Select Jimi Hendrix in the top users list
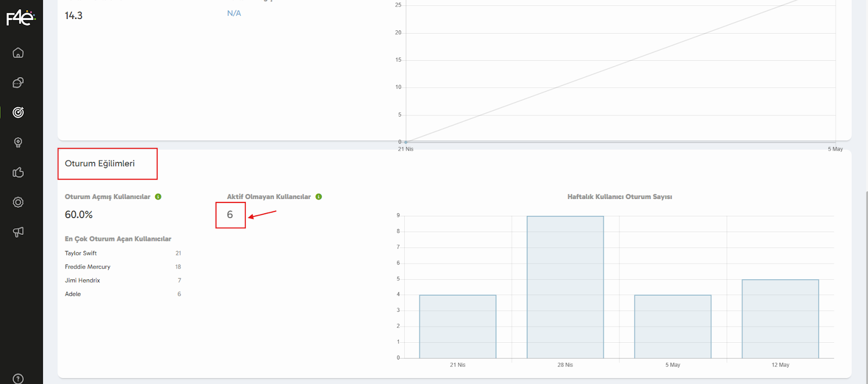Screen dimensions: 868x384 tap(82, 280)
